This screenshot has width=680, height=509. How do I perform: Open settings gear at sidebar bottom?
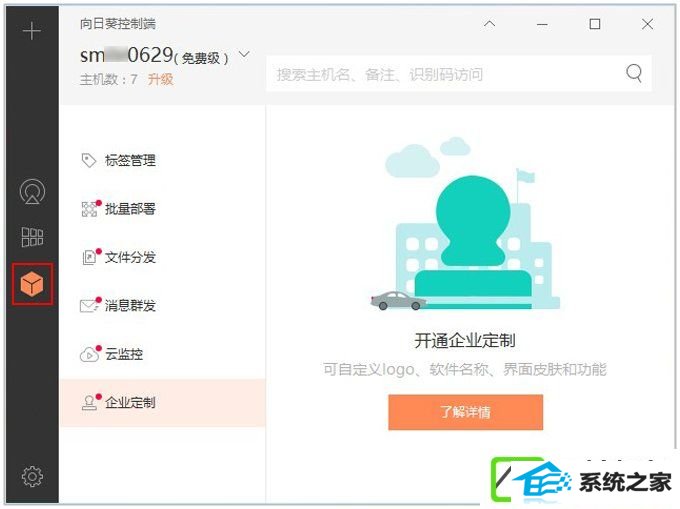click(x=32, y=476)
